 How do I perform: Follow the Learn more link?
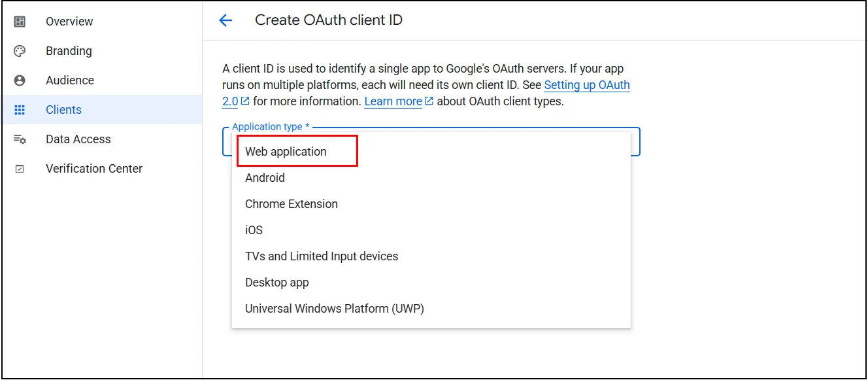(393, 101)
